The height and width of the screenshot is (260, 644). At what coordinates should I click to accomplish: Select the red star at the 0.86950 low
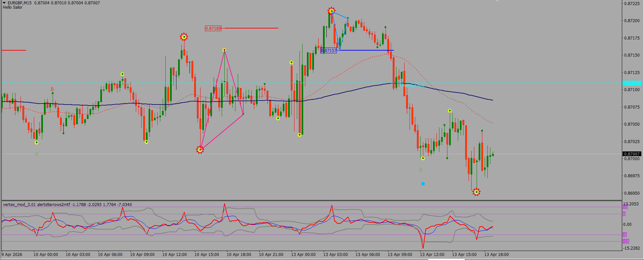pos(476,192)
